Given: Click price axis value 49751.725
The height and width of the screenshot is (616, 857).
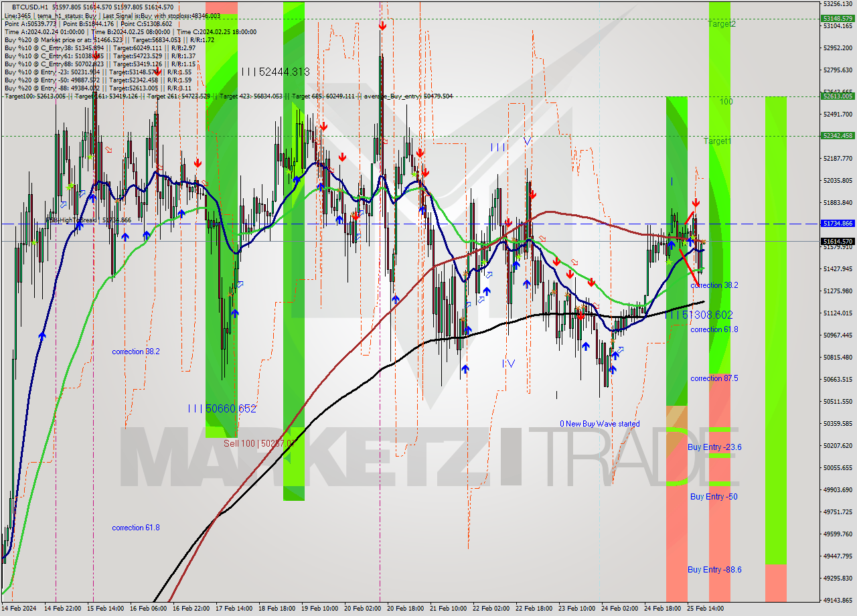Looking at the screenshot, I should pyautogui.click(x=838, y=512).
